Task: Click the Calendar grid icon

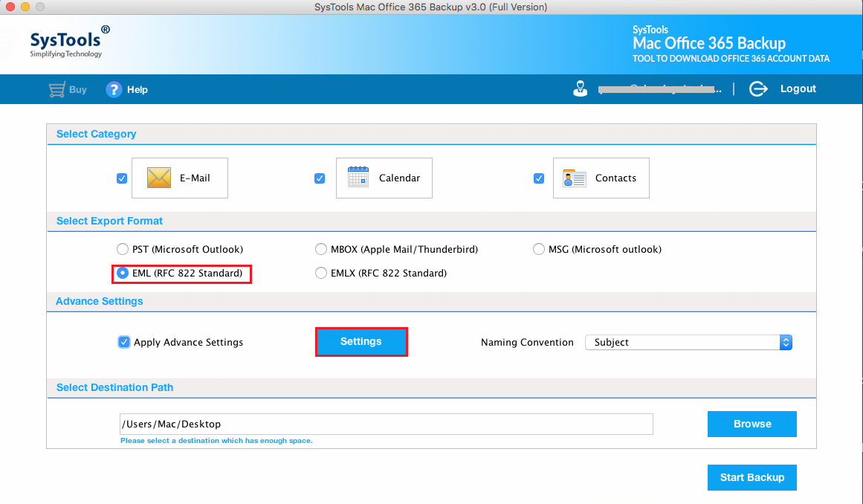Action: pos(358,177)
